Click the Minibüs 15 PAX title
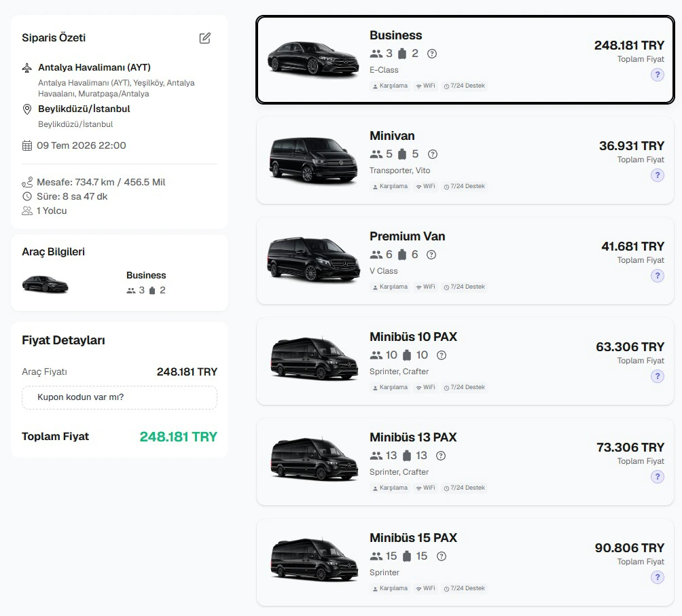This screenshot has height=616, width=682. [x=413, y=538]
